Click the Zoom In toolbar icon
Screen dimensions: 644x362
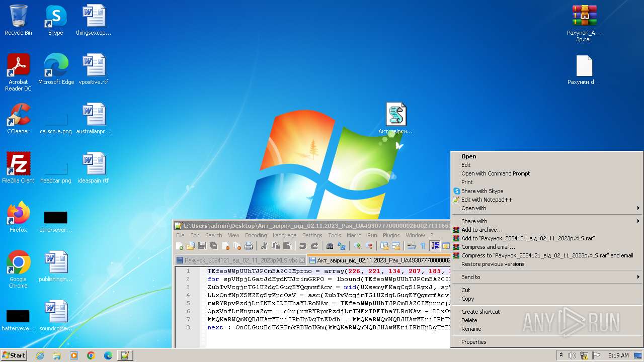[x=357, y=246]
